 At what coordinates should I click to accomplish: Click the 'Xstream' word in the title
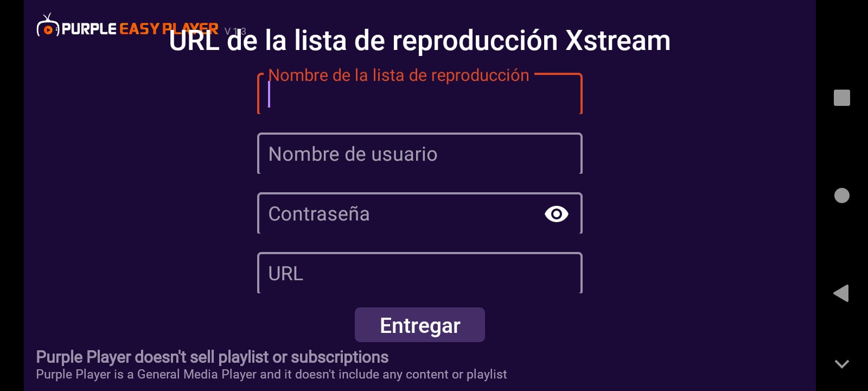[x=618, y=41]
